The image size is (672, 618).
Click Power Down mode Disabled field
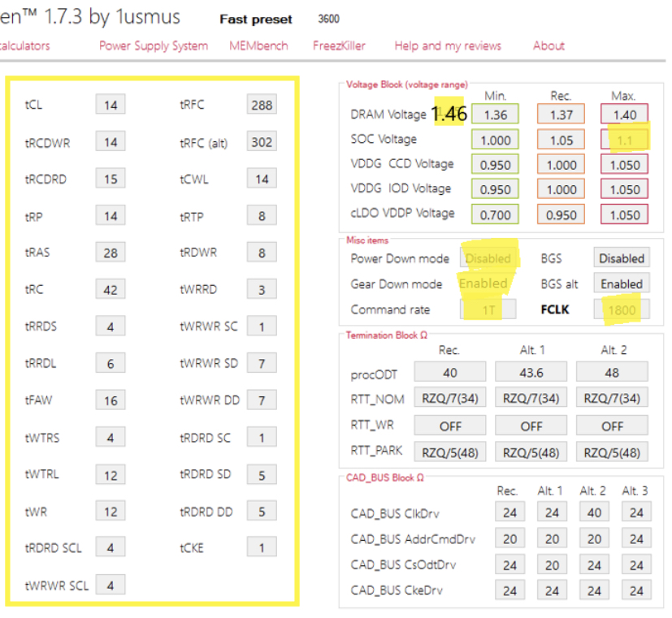click(488, 257)
